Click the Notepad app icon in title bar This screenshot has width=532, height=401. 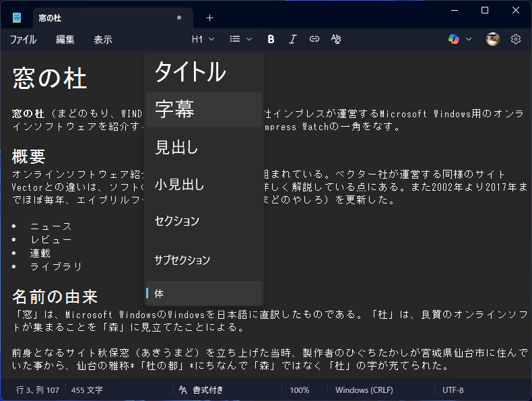[x=17, y=18]
